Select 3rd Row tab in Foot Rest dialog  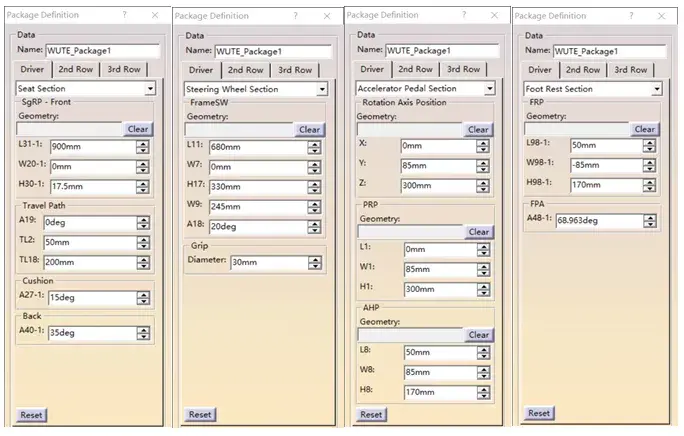click(630, 69)
